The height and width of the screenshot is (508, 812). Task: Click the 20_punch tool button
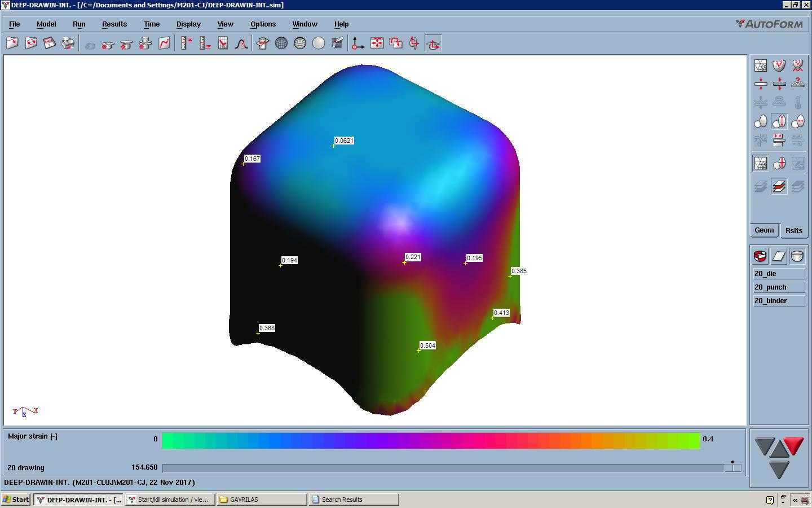pyautogui.click(x=779, y=287)
